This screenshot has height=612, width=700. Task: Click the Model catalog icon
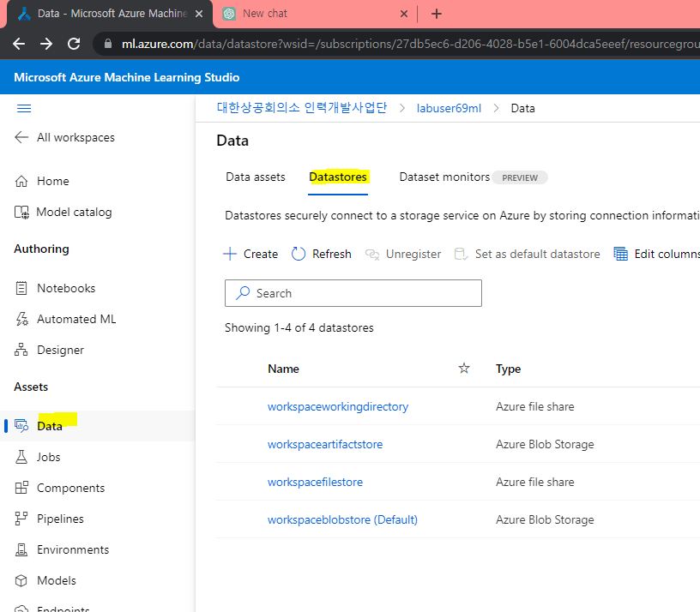tap(22, 213)
